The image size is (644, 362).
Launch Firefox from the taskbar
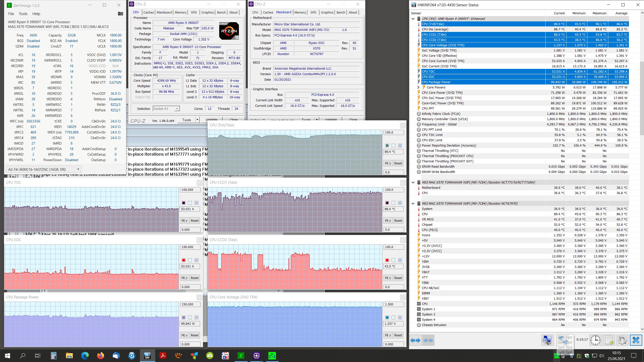[x=101, y=356]
